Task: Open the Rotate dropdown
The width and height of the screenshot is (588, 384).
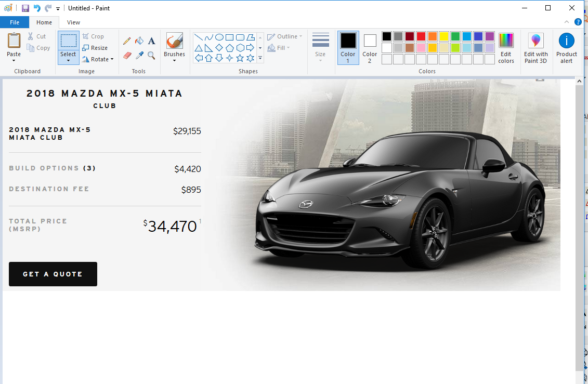Action: tap(98, 59)
